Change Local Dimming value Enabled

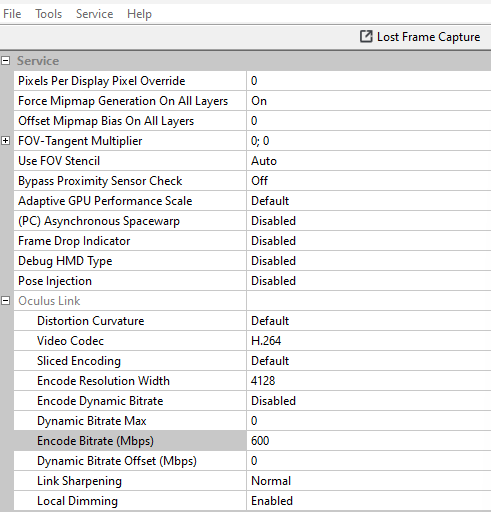point(369,501)
